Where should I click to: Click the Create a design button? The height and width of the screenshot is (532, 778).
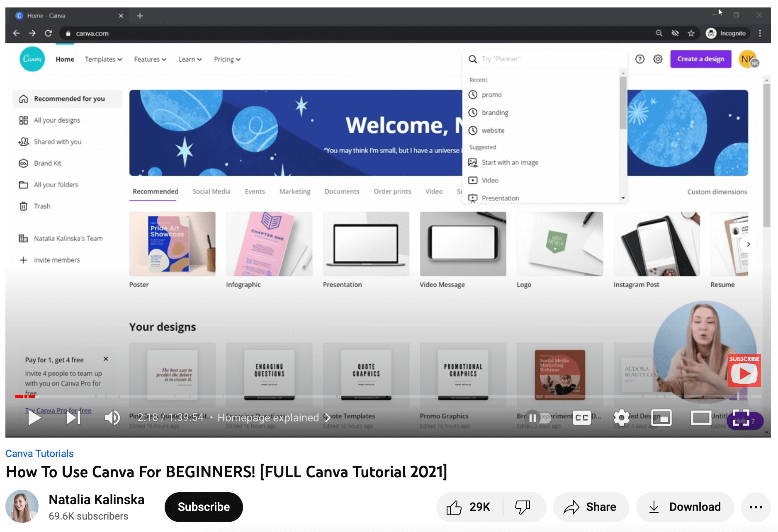[x=700, y=59]
